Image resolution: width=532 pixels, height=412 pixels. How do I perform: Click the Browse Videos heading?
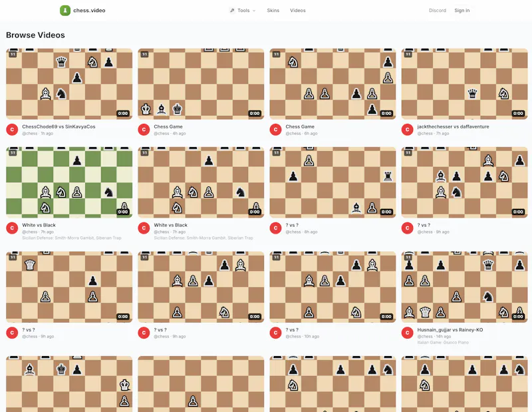(x=35, y=35)
